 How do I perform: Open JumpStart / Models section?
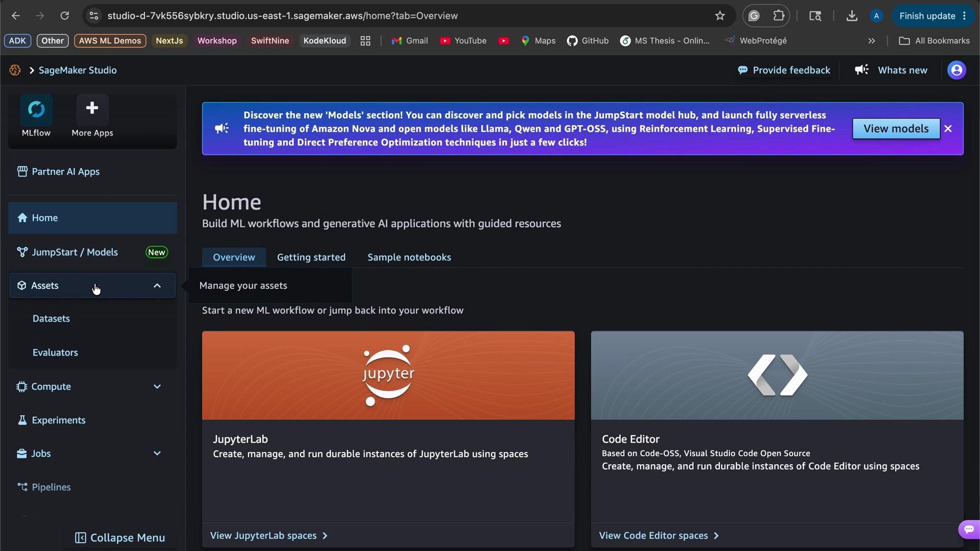(92, 252)
